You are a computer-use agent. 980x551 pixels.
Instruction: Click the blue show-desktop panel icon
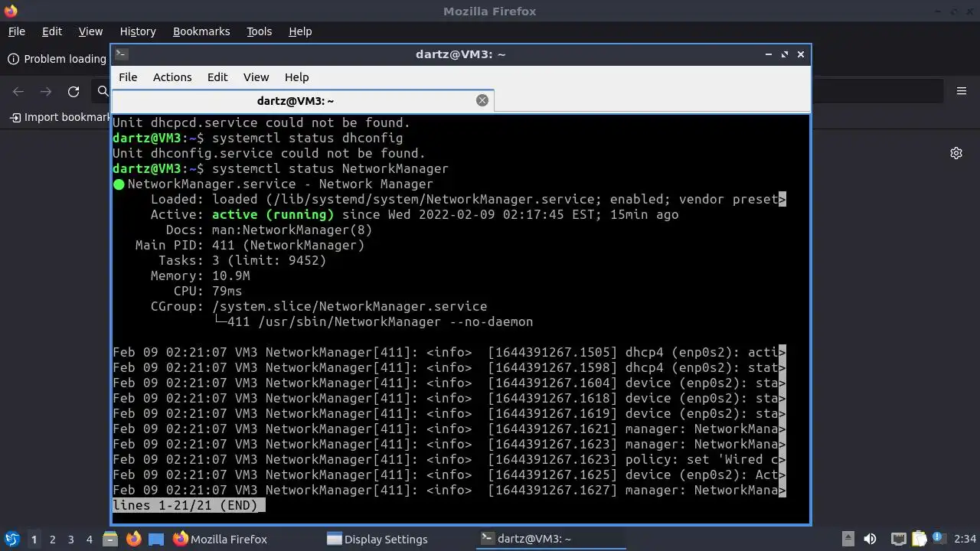pyautogui.click(x=156, y=539)
